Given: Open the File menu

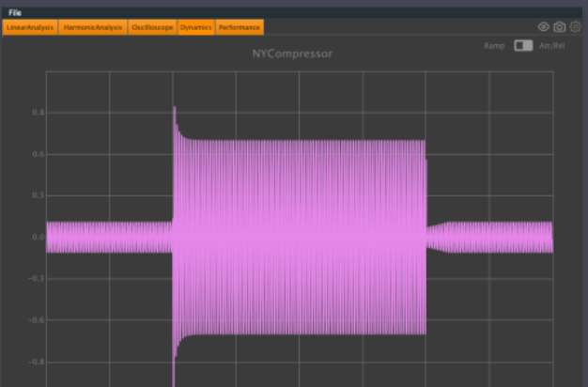Looking at the screenshot, I should click(15, 13).
